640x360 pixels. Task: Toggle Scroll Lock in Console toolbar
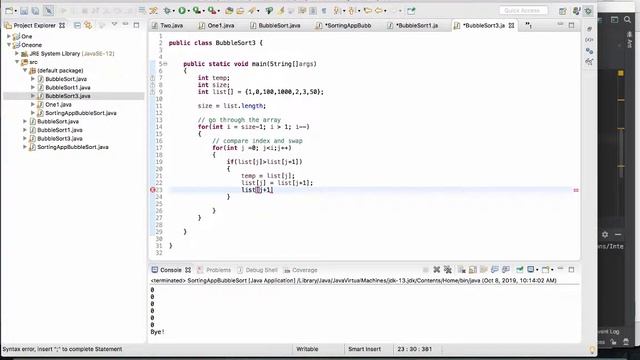tap(473, 270)
